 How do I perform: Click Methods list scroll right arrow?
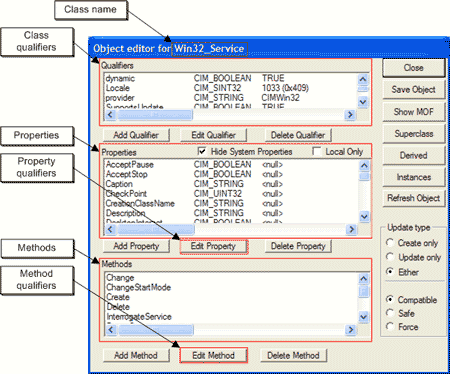[350, 330]
